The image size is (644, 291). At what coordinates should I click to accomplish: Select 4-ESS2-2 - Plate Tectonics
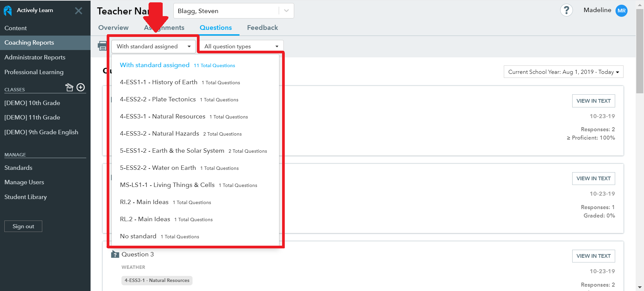[x=195, y=99]
